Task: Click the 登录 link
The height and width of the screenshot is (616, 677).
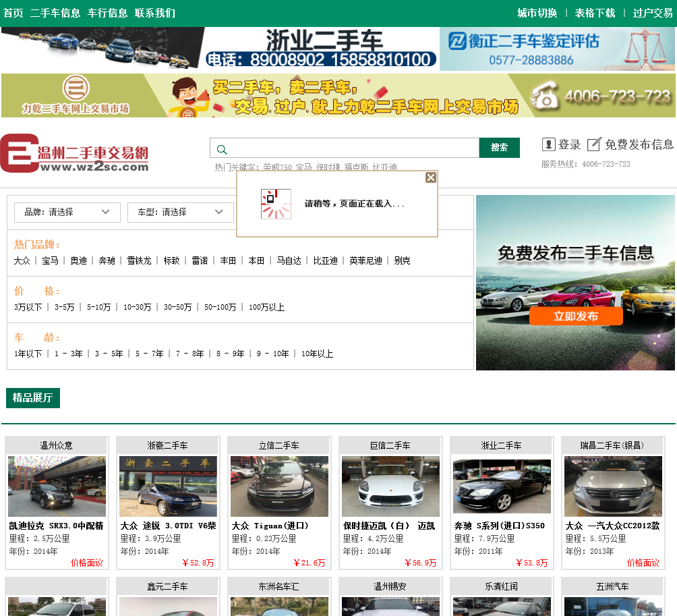Action: (x=570, y=144)
